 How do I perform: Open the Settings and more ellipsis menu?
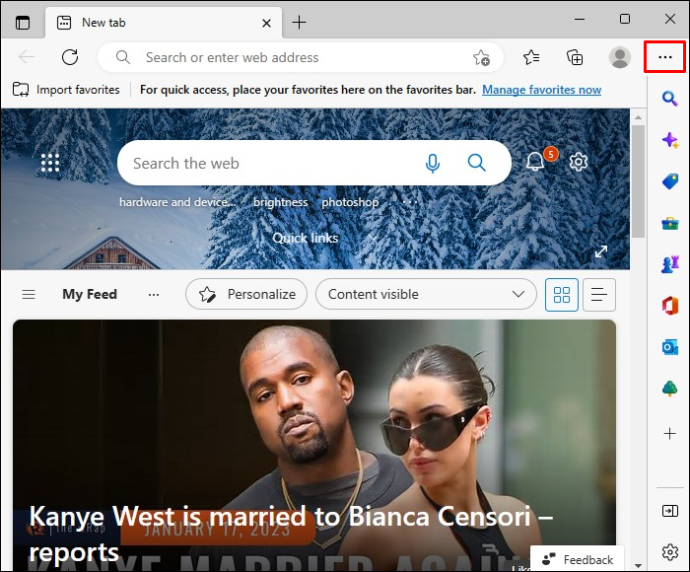pos(665,57)
